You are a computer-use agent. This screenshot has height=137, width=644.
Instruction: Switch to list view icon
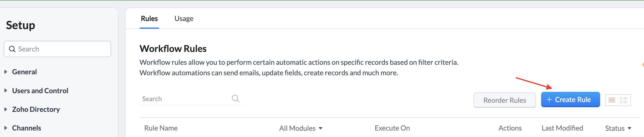click(x=612, y=100)
